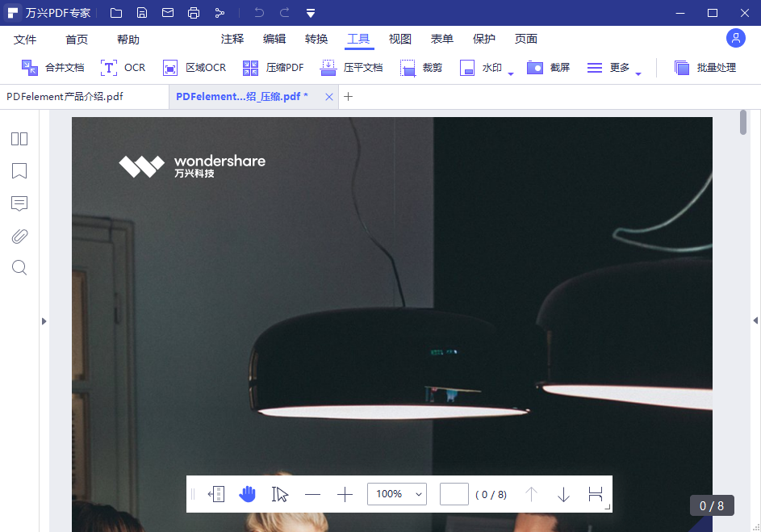This screenshot has width=761, height=532.
Task: Open the 裁剪 crop tool
Action: click(420, 67)
